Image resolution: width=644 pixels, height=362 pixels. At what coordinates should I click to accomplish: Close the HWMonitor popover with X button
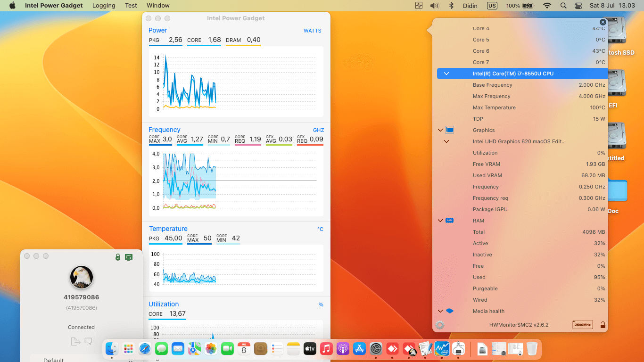(x=603, y=22)
